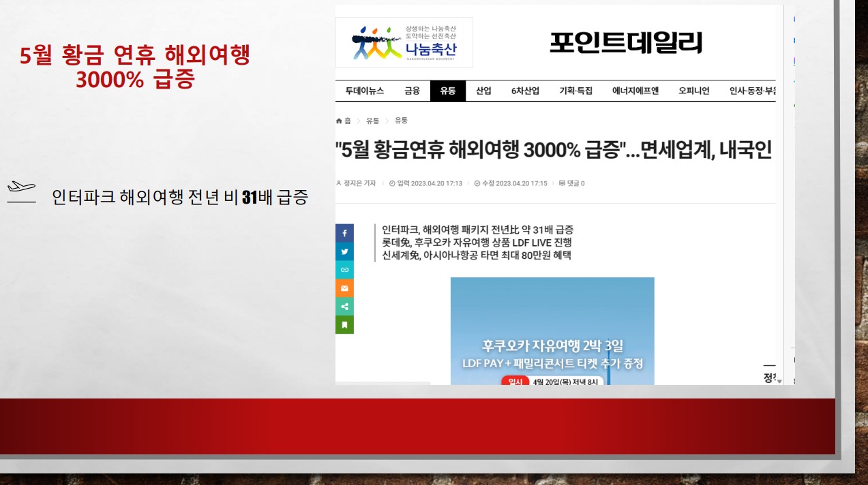Open the 후쿠오카 자유여행 article image
This screenshot has height=485, width=868.
tap(552, 331)
